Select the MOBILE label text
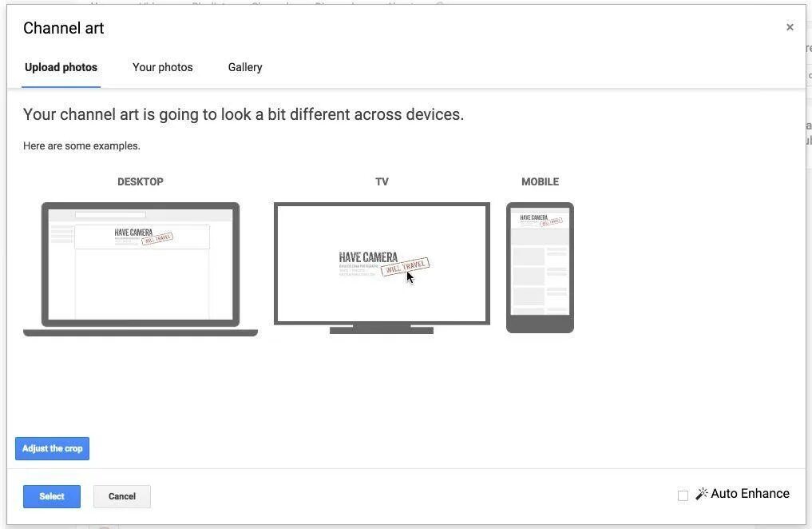812x529 pixels. click(540, 182)
